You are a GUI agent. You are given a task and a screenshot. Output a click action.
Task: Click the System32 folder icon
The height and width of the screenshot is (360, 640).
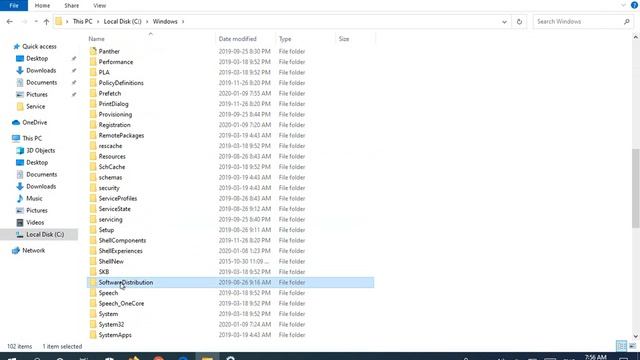pos(93,324)
